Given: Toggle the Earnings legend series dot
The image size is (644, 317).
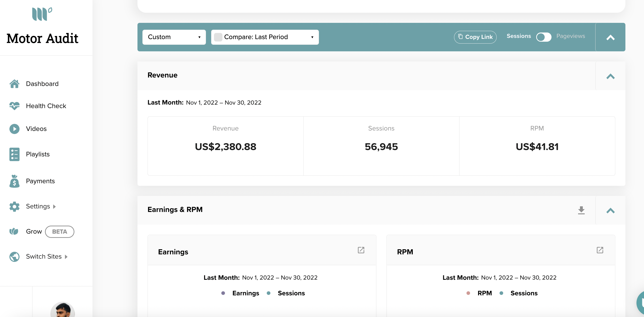Looking at the screenshot, I should (x=223, y=293).
